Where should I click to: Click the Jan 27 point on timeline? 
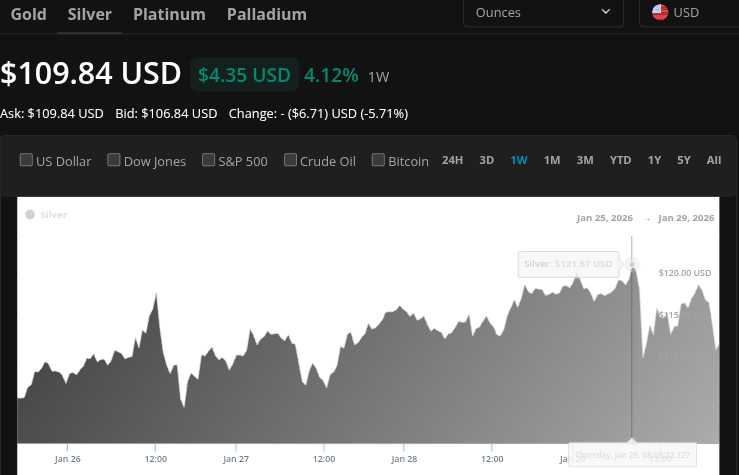point(236,459)
